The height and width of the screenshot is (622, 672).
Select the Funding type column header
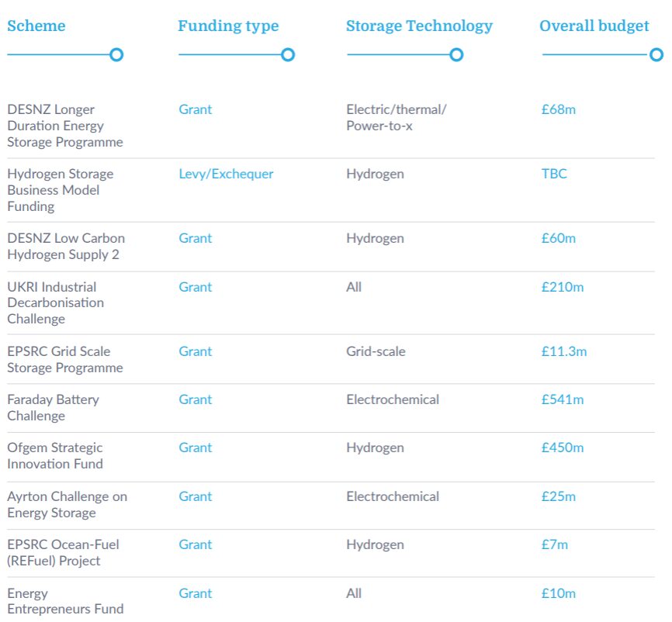pyautogui.click(x=228, y=26)
